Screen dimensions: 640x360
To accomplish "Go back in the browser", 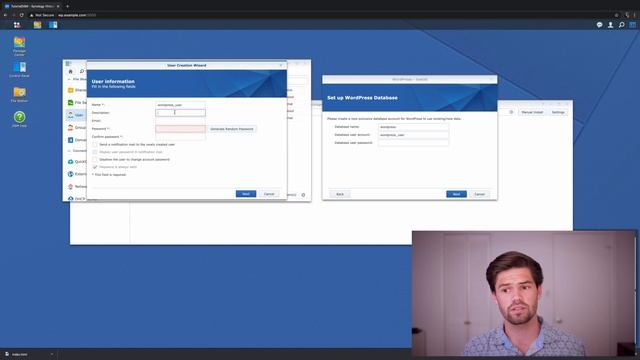I will point(5,15).
